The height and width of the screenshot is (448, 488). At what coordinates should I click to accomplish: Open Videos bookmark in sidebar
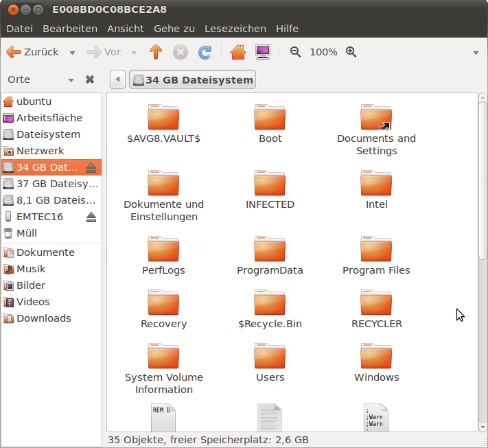[51, 302]
